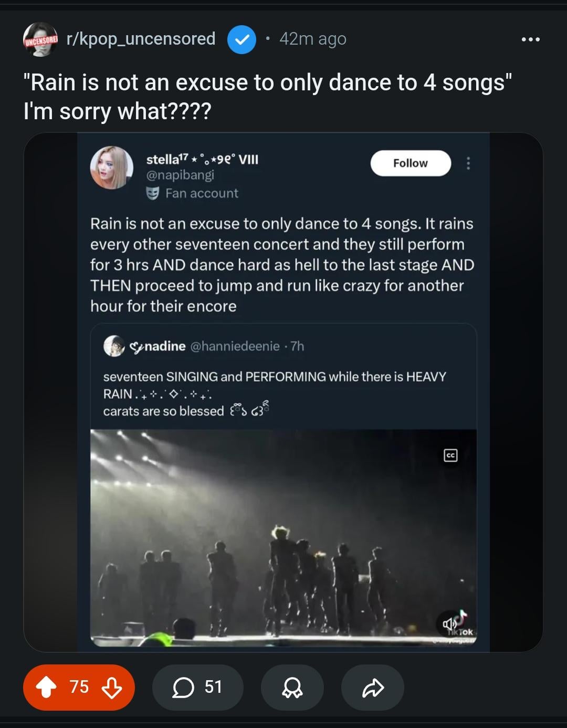The image size is (567, 728).
Task: Upvote the Reddit post
Action: [46, 687]
